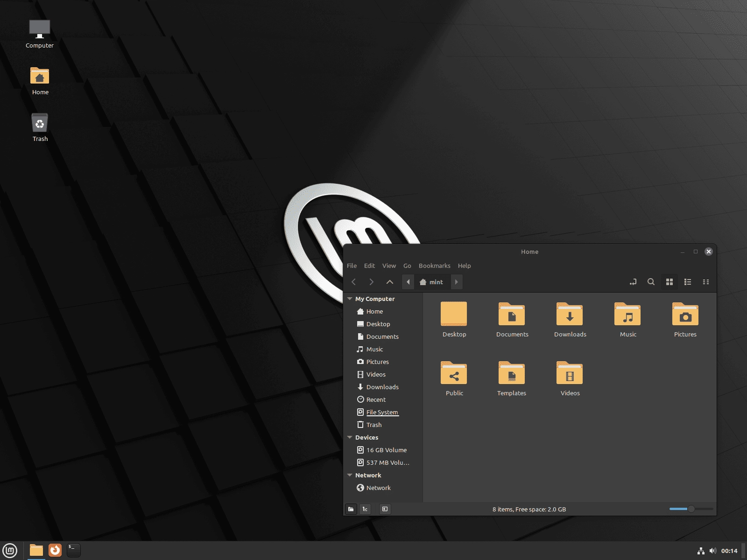Screen dimensions: 747x560
Task: Browse Network item in sidebar
Action: [x=384, y=488]
